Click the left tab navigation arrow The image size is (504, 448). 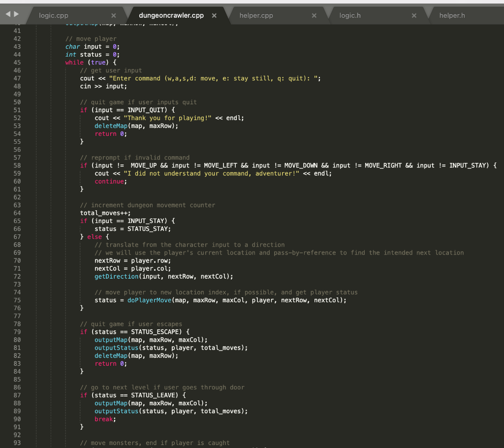8,15
